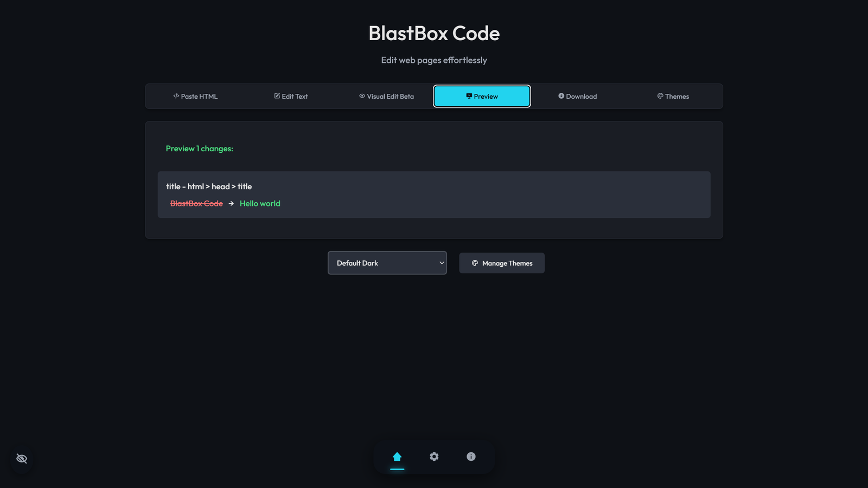Click the eye icon on Visual Edit Beta
The image size is (868, 488).
tap(362, 96)
